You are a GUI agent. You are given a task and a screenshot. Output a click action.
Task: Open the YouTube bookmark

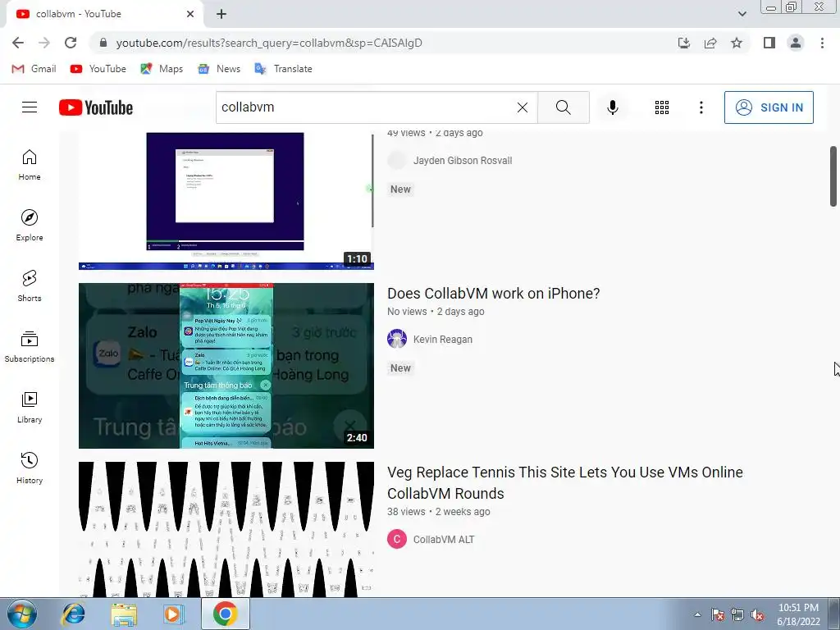[98, 69]
